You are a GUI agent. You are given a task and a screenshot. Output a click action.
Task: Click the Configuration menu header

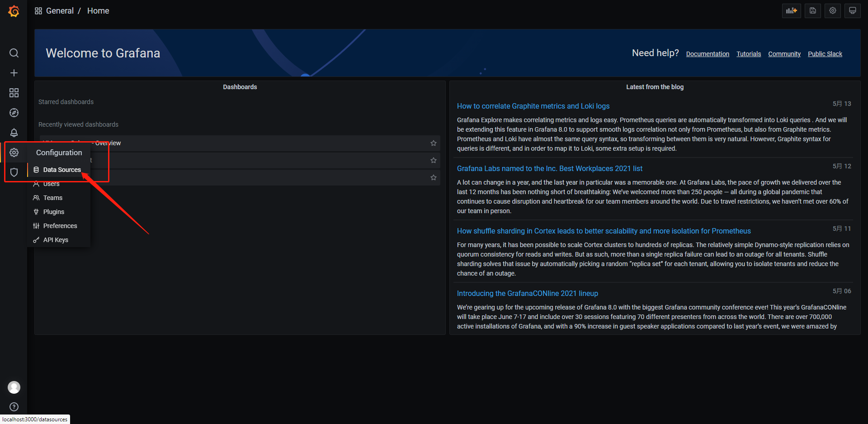[59, 152]
